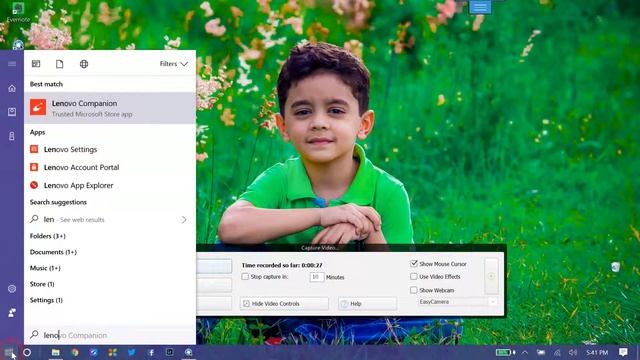Screen dimensions: 640x360
Task: Open the Action Center notification icon
Action: pyautogui.click(x=623, y=352)
